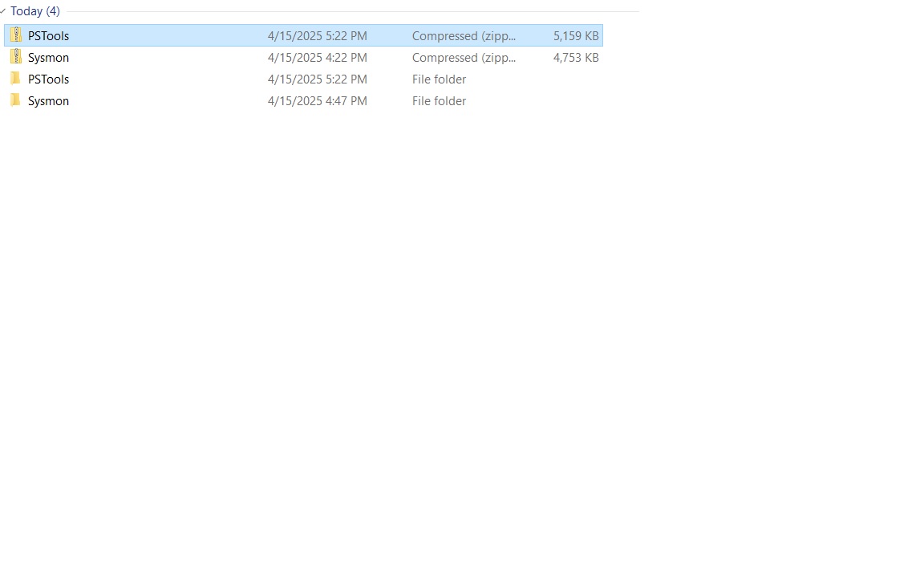
Task: Select the Sysmon compressed file name
Action: [48, 58]
